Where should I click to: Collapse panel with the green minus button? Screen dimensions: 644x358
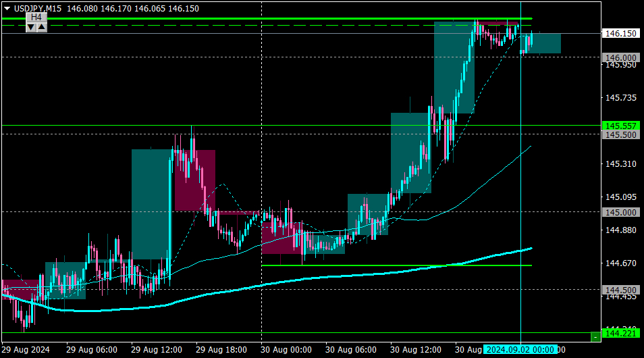tap(595, 337)
